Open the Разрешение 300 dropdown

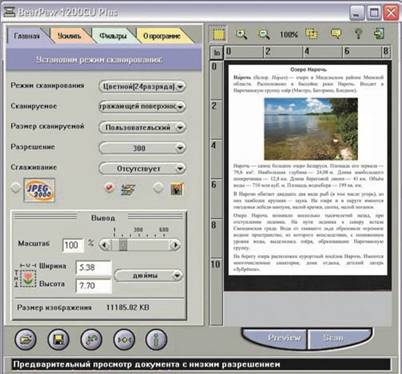pyautogui.click(x=142, y=148)
